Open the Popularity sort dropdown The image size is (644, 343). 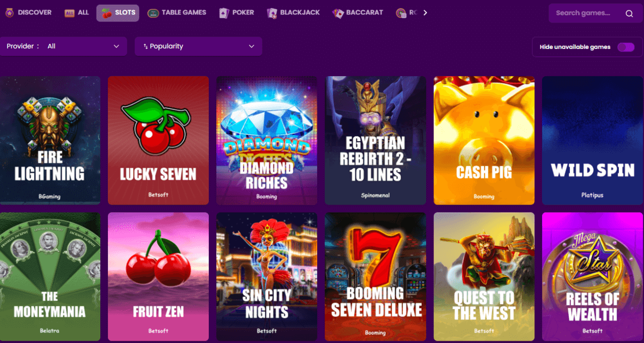(198, 47)
